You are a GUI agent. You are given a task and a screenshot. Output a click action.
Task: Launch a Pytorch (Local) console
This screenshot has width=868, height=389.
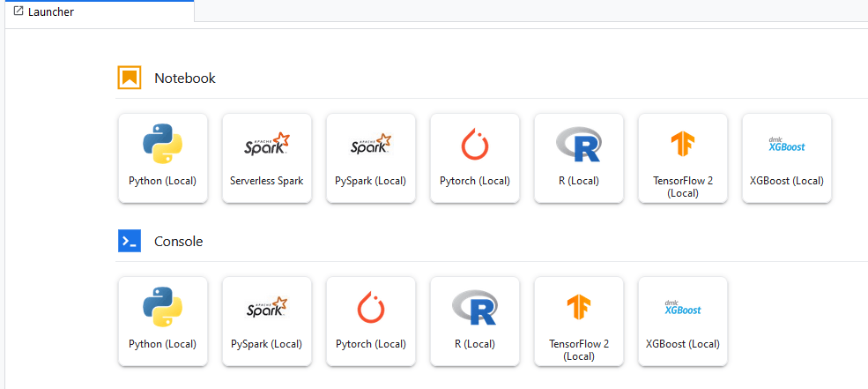(x=371, y=321)
